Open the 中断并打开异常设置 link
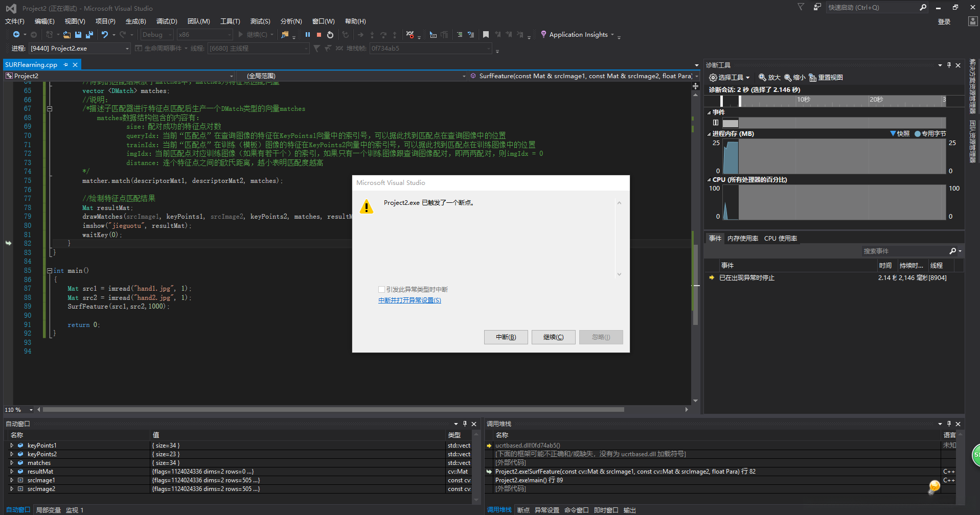 point(409,300)
